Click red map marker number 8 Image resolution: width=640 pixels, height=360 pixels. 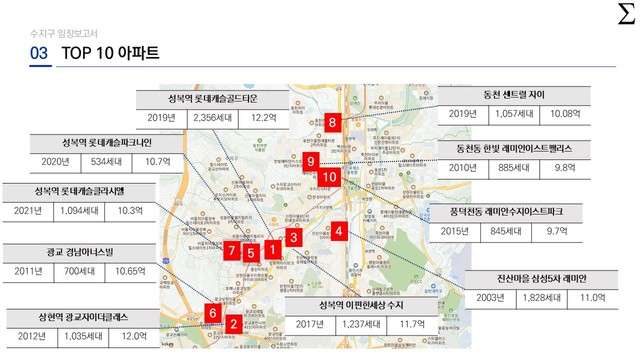pos(333,122)
